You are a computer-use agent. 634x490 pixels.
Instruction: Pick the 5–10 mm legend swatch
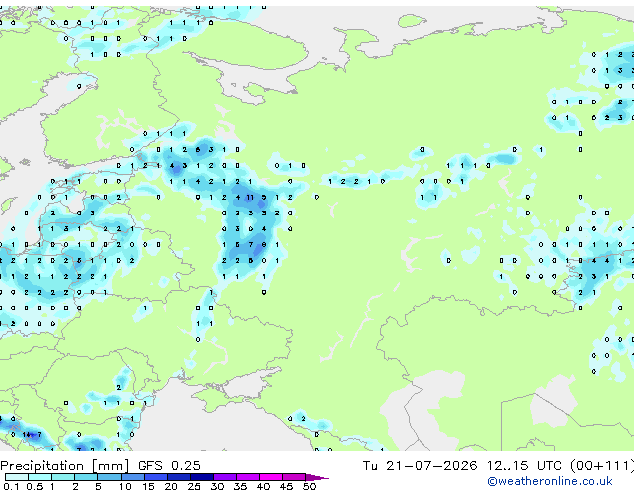coord(109,477)
